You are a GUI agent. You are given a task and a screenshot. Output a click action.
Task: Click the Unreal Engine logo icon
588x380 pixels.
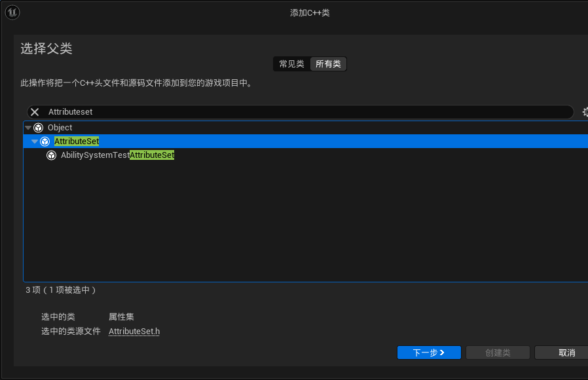tap(12, 12)
